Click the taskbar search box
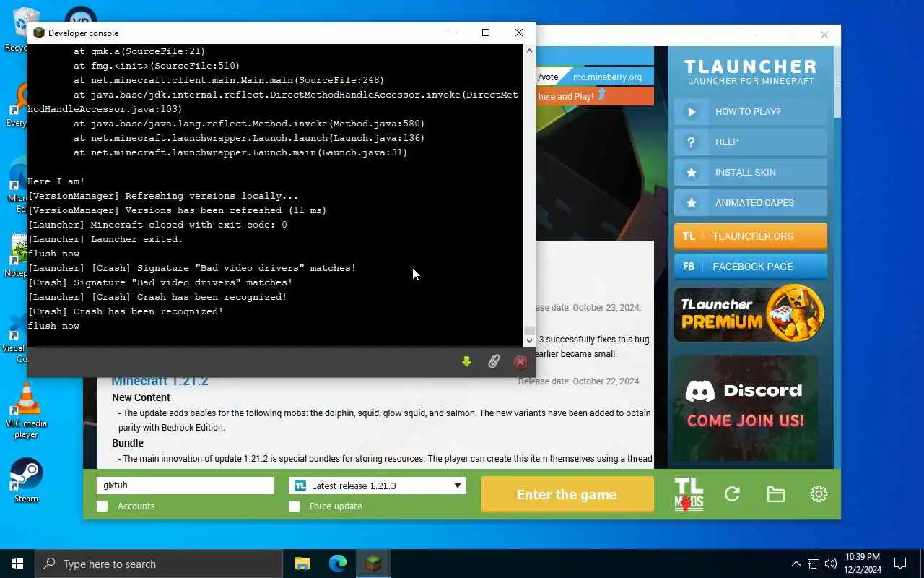This screenshot has width=924, height=578. tap(159, 564)
